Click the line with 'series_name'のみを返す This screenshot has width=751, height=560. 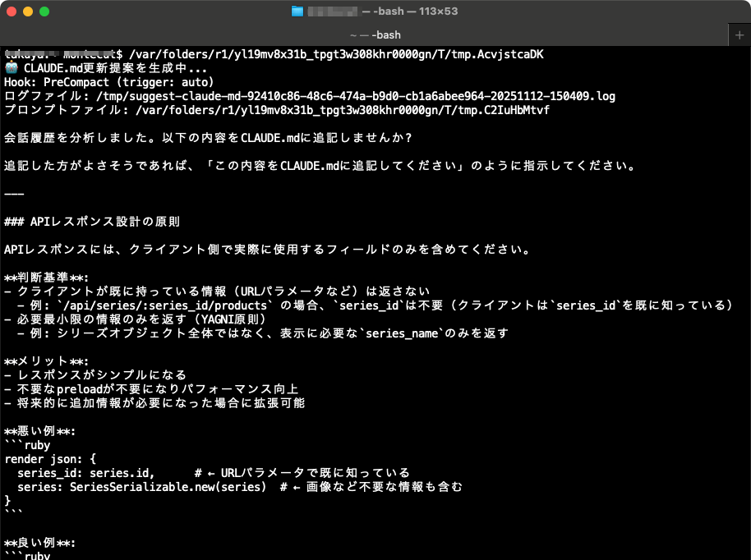click(263, 333)
